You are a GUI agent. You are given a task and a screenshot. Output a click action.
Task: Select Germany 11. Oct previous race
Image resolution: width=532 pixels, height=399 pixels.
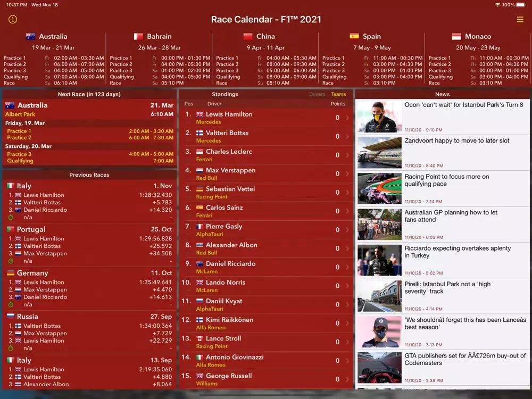pos(89,288)
